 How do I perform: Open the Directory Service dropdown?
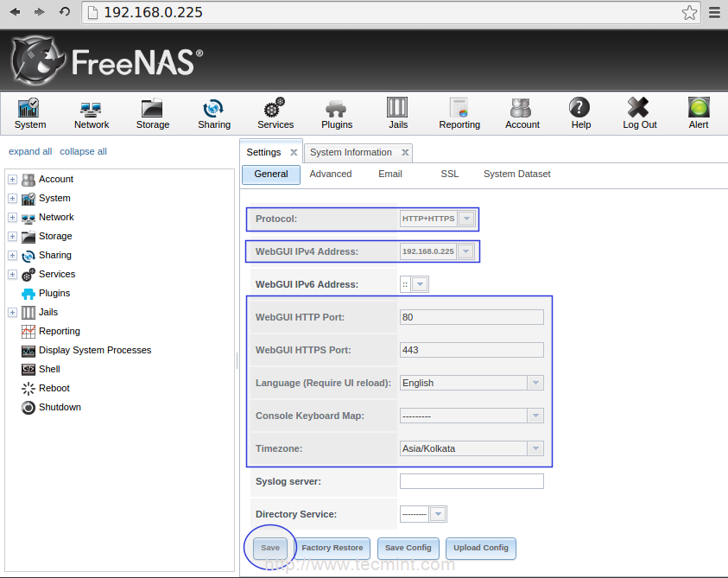point(438,514)
